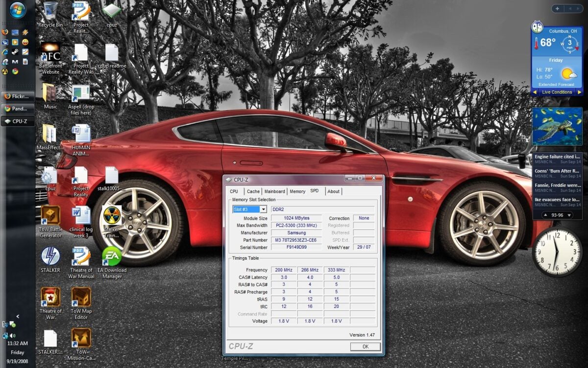Launch ToW Battle Generator shortcut
Image resolution: width=588 pixels, height=368 pixels.
tap(50, 216)
